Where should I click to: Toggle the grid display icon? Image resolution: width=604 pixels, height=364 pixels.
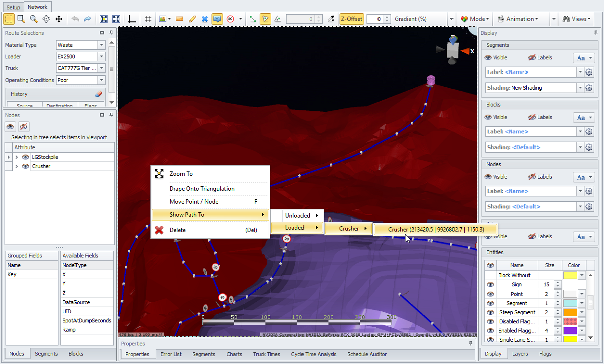pyautogui.click(x=148, y=19)
